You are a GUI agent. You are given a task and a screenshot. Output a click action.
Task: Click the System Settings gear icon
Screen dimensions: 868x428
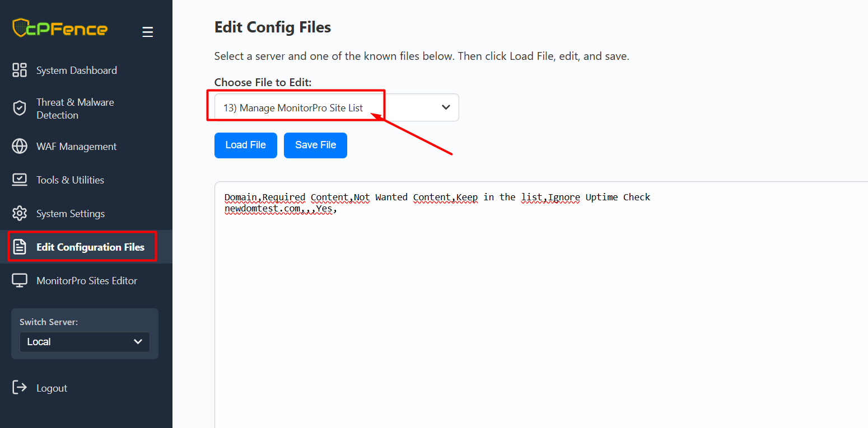pos(20,213)
